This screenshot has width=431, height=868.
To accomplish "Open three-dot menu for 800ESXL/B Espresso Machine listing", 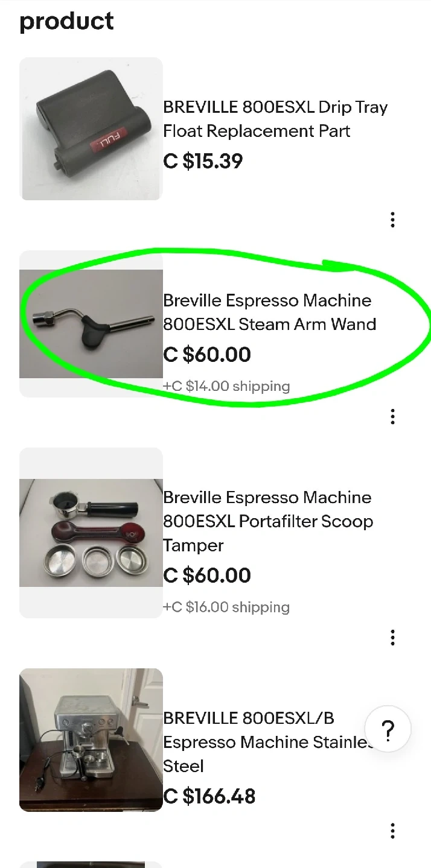I will 392,831.
